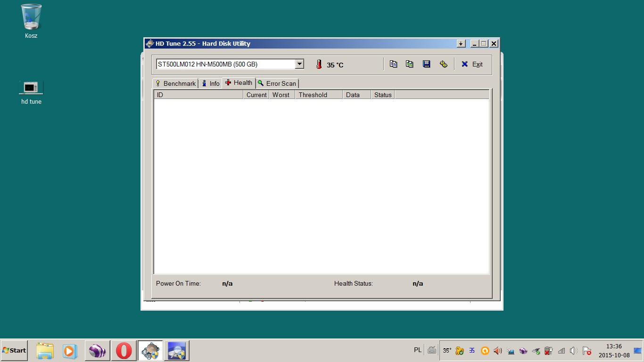The width and height of the screenshot is (644, 362).
Task: Open the hard disk selection dropdown
Action: click(299, 64)
